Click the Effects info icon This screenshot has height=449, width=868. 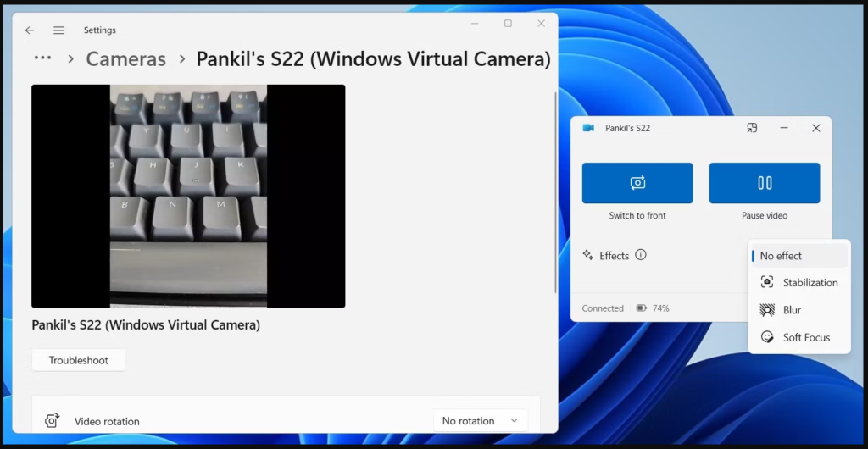click(641, 255)
